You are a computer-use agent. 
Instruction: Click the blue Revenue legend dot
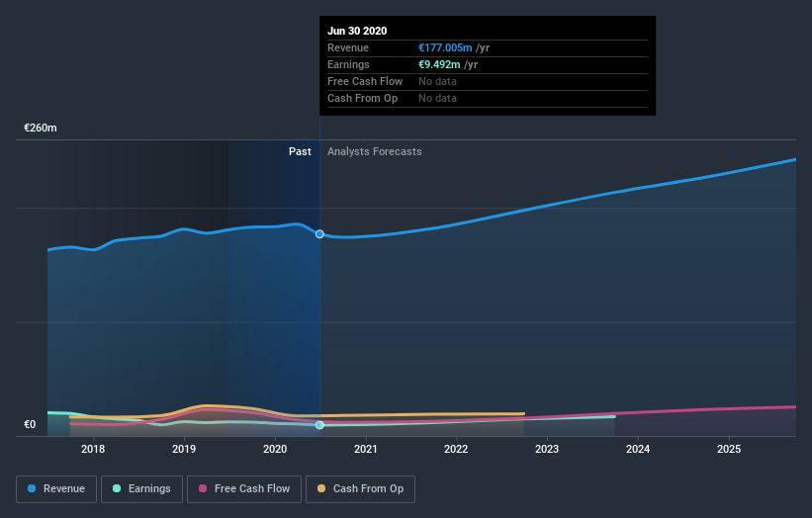[x=32, y=488]
